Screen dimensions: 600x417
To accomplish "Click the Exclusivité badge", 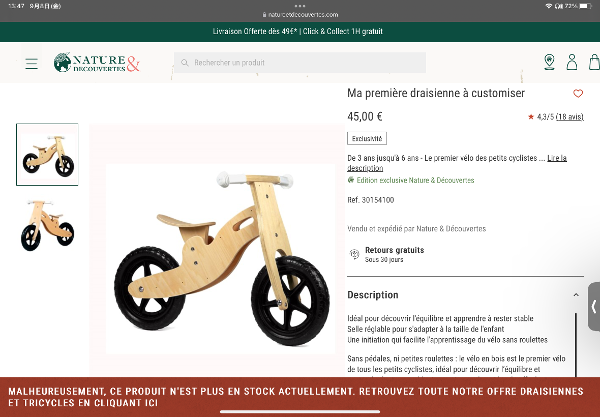I will pyautogui.click(x=367, y=138).
